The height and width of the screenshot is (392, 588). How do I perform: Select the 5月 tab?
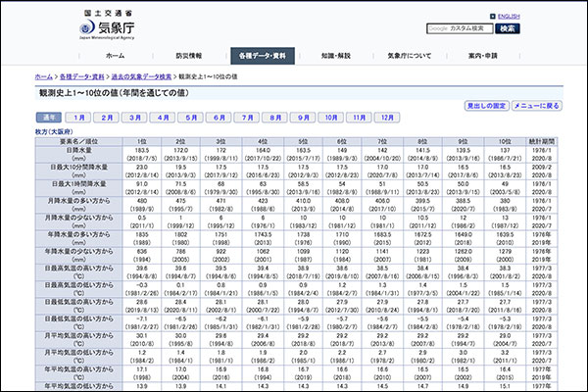pyautogui.click(x=191, y=118)
